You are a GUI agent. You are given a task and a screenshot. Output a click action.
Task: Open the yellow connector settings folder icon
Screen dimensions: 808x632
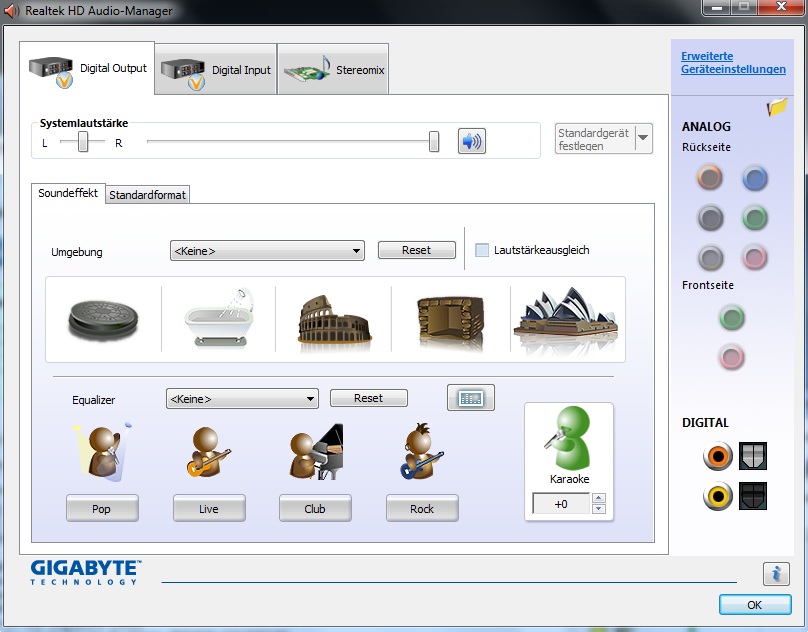click(777, 107)
